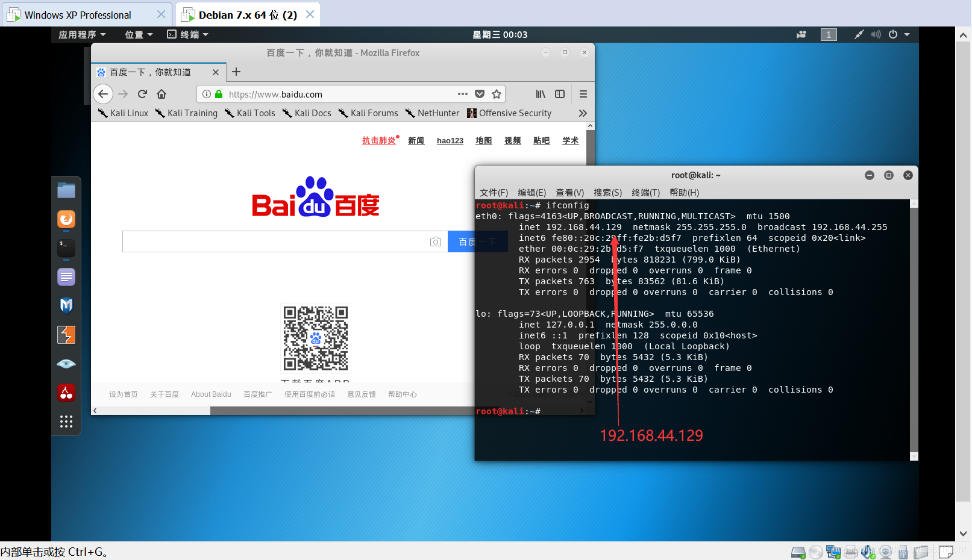This screenshot has height=560, width=972.
Task: Reload the Baidu page
Action: (x=142, y=94)
